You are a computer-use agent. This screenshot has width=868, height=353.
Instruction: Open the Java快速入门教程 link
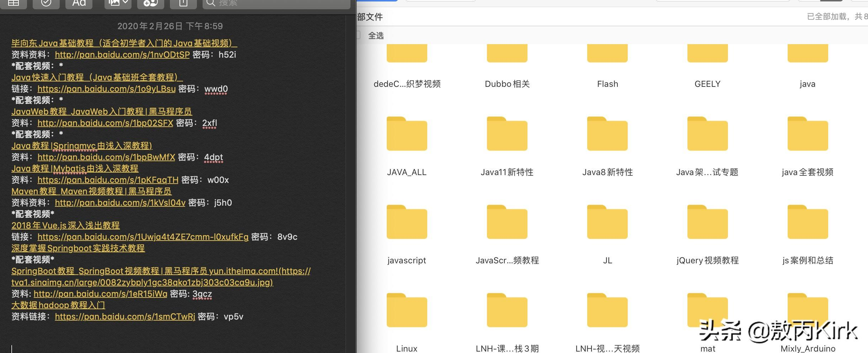click(97, 78)
